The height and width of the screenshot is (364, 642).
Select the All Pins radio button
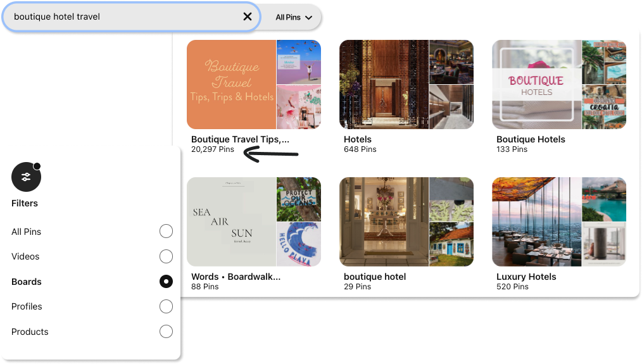[x=166, y=231]
